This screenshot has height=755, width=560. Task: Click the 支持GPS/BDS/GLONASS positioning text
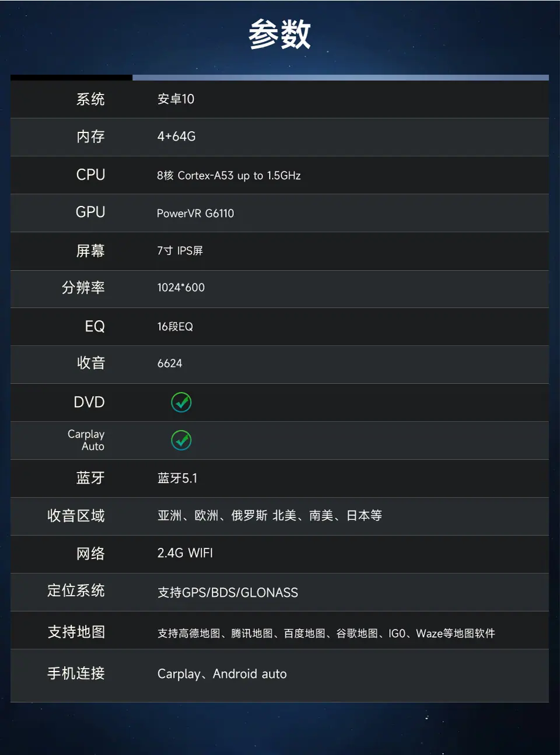(x=228, y=593)
